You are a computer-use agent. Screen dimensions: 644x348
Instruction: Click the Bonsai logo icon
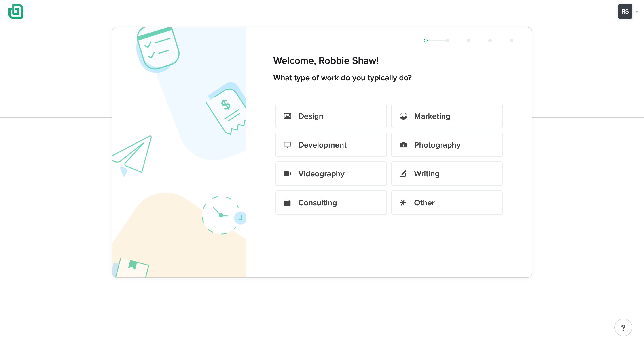(15, 11)
